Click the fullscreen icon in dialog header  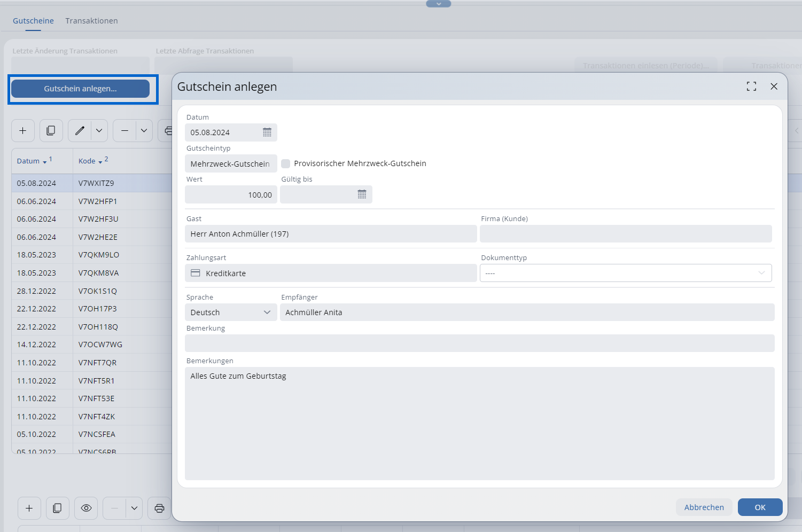(751, 87)
